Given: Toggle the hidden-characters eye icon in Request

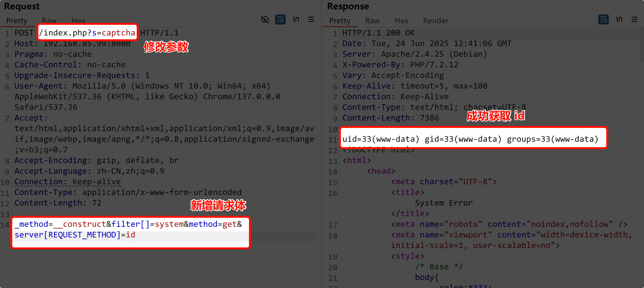Looking at the screenshot, I should tap(265, 20).
